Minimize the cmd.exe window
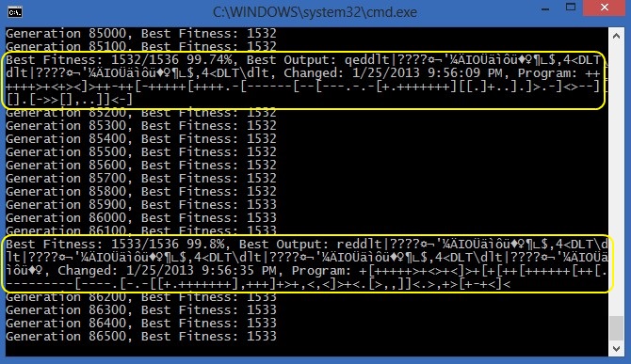631x364 pixels. (x=545, y=8)
